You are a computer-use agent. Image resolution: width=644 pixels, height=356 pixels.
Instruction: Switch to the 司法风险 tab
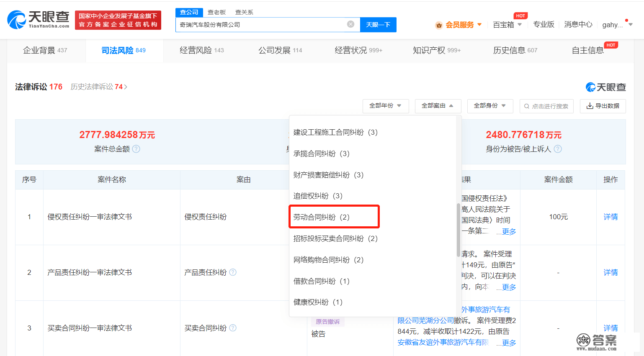point(124,50)
